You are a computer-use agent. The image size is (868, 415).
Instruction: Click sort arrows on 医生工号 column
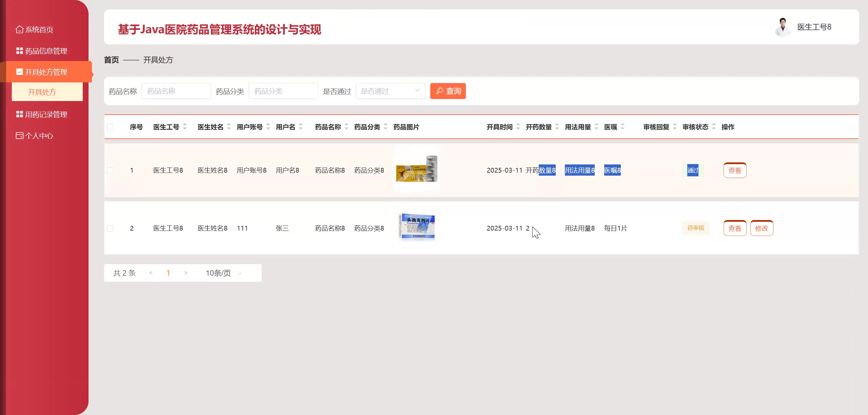[x=185, y=127]
